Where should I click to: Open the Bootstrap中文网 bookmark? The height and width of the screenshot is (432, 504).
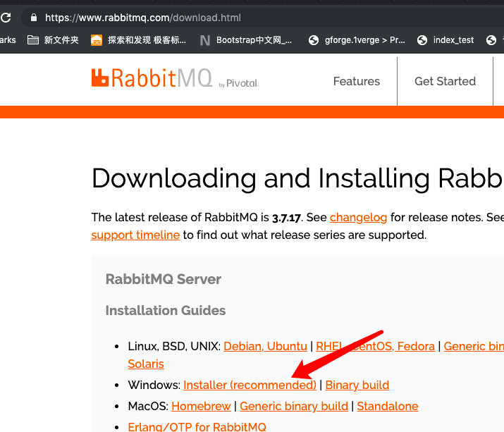click(246, 40)
